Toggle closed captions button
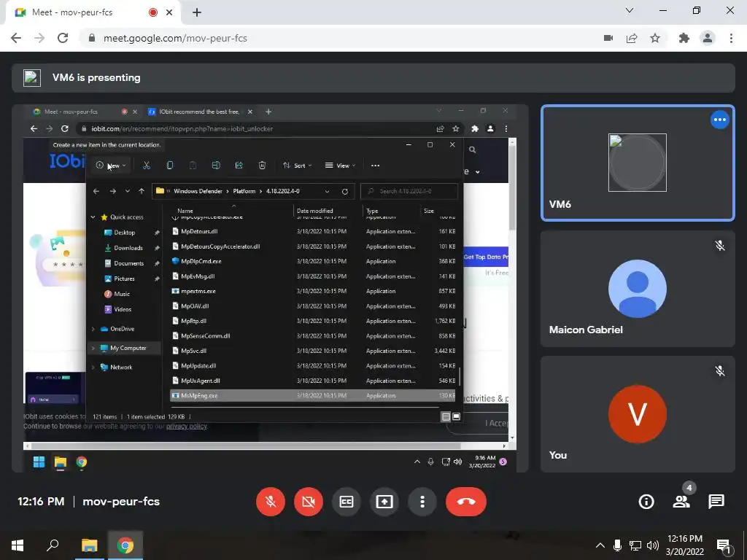Screen dimensions: 747x560 tap(347, 502)
